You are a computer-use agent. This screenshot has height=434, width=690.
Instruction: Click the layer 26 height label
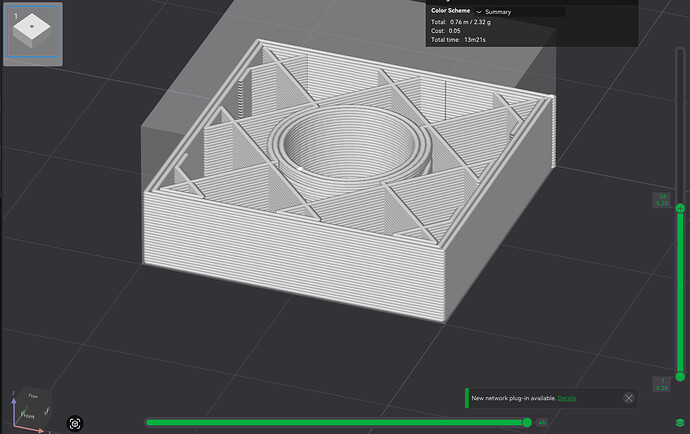[662, 200]
